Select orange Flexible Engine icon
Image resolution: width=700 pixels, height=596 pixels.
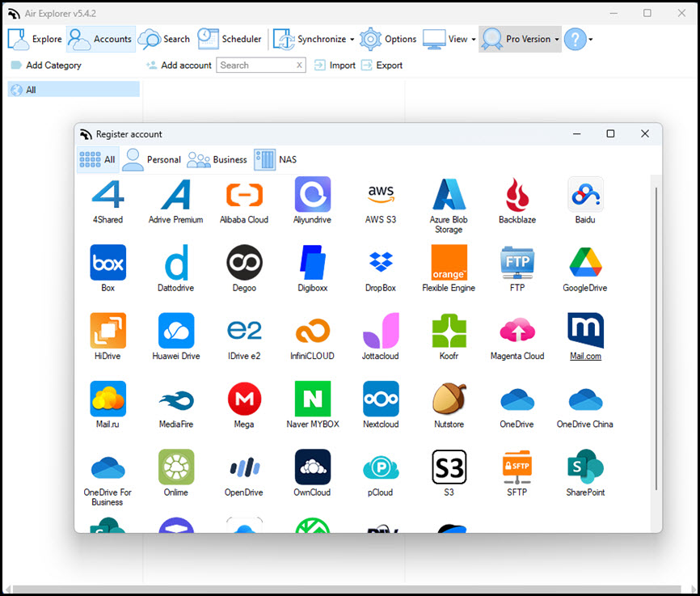tap(449, 262)
